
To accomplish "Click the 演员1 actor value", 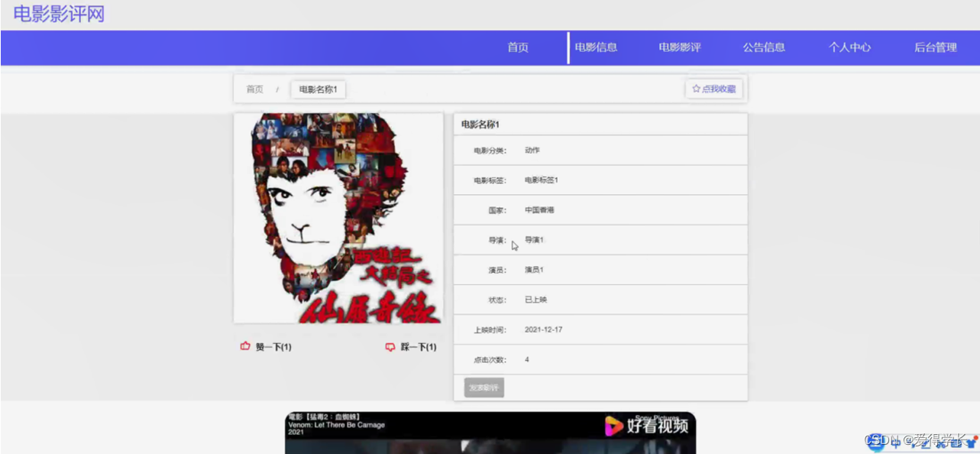I will (x=534, y=270).
